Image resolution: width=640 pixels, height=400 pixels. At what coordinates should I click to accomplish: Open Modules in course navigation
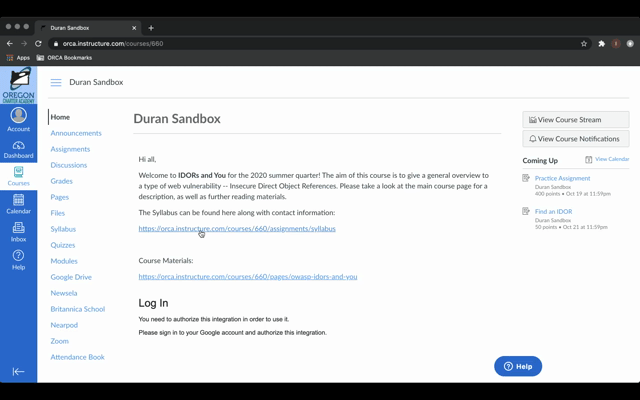[x=64, y=261]
